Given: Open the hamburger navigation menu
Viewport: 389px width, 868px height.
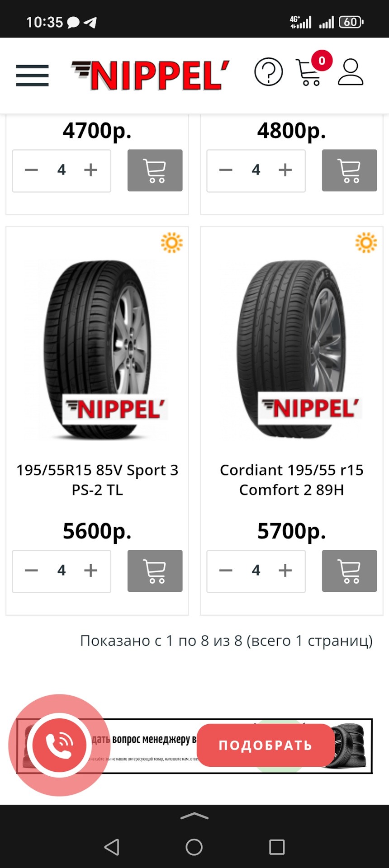Looking at the screenshot, I should point(32,75).
